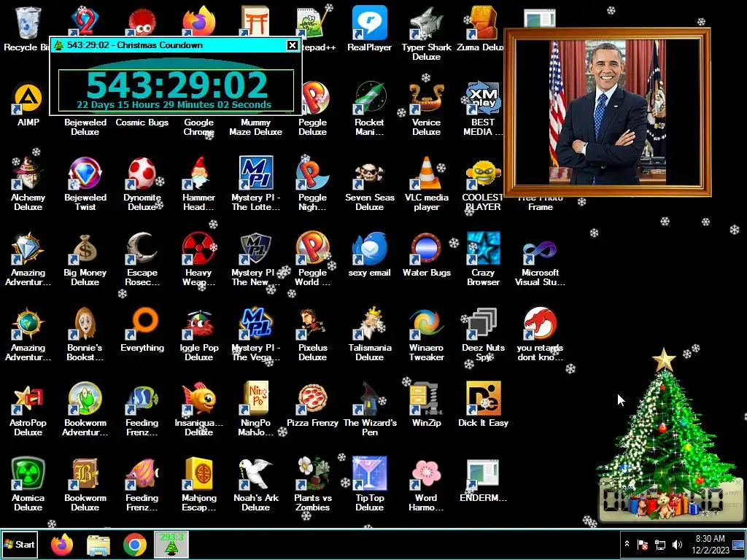Switch to Christmas Countdown taskbar button
This screenshot has height=560, width=747.
(x=171, y=544)
